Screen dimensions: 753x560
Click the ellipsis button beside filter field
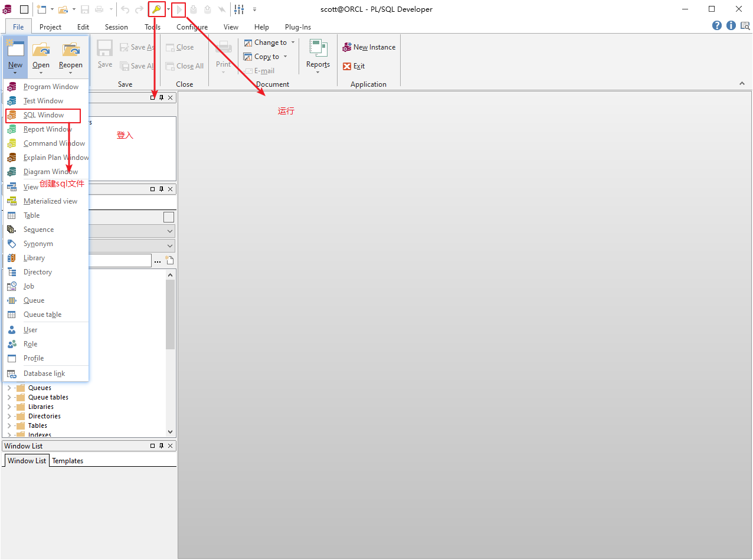[158, 261]
